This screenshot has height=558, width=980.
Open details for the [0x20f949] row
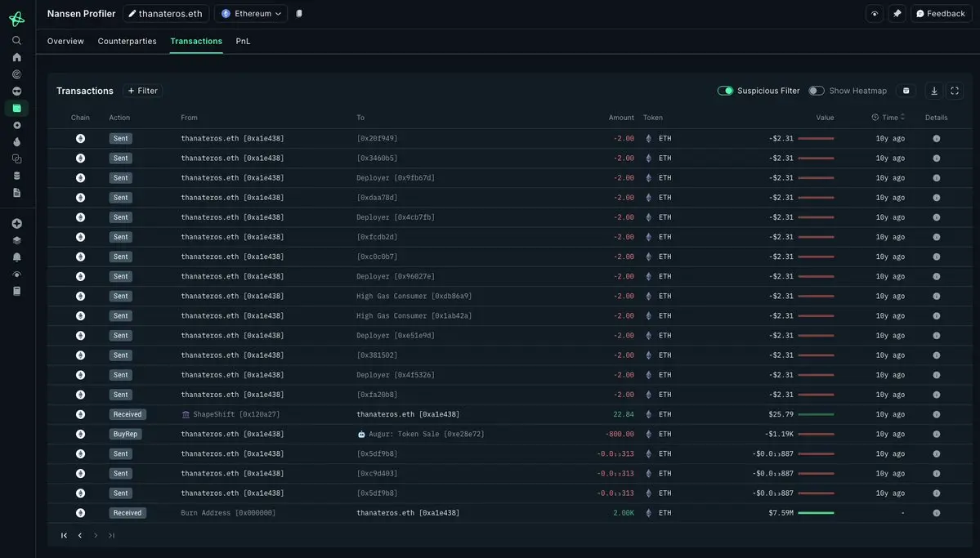point(936,139)
